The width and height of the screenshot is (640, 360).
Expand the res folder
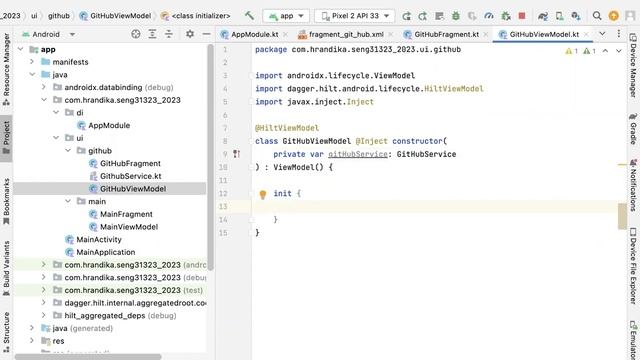tap(32, 341)
